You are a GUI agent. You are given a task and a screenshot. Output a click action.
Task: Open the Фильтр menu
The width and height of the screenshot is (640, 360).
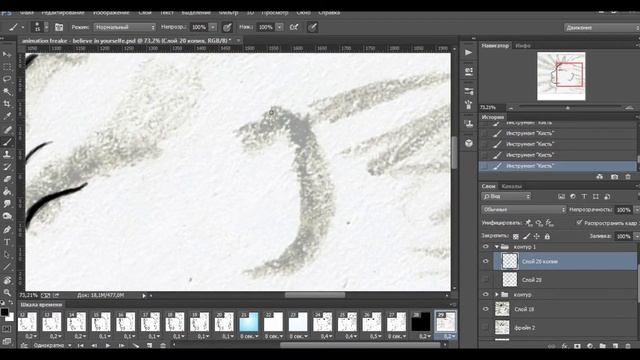pos(228,13)
